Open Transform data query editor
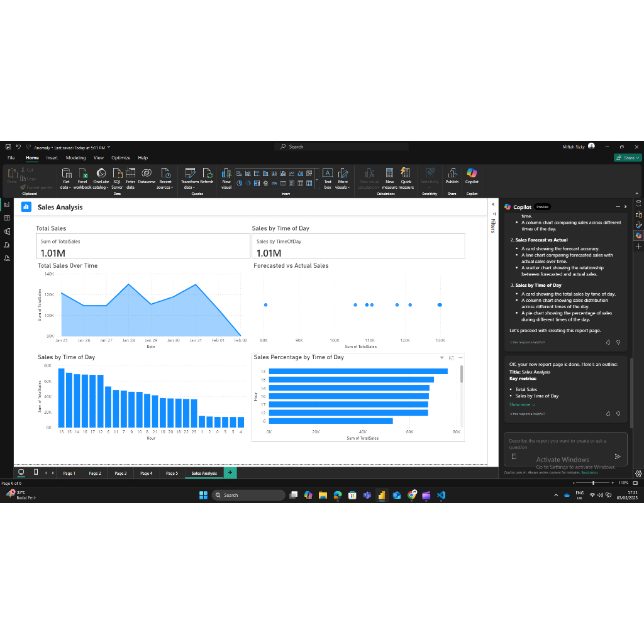The height and width of the screenshot is (644, 644). [x=190, y=178]
